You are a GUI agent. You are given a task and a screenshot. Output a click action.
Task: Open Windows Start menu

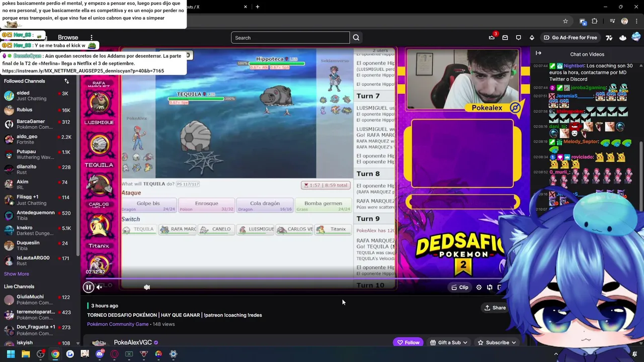pyautogui.click(x=11, y=354)
